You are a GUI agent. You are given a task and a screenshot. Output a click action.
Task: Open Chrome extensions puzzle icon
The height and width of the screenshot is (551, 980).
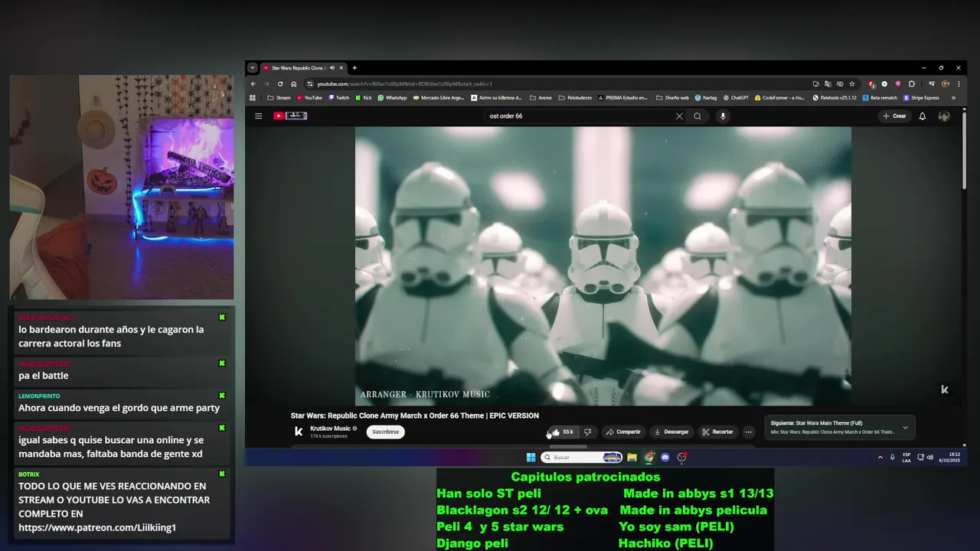pyautogui.click(x=912, y=84)
